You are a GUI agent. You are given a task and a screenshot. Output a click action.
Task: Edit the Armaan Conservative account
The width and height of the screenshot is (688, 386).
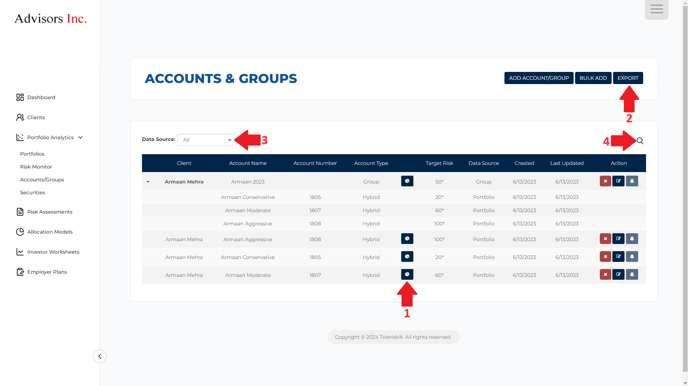tap(618, 257)
